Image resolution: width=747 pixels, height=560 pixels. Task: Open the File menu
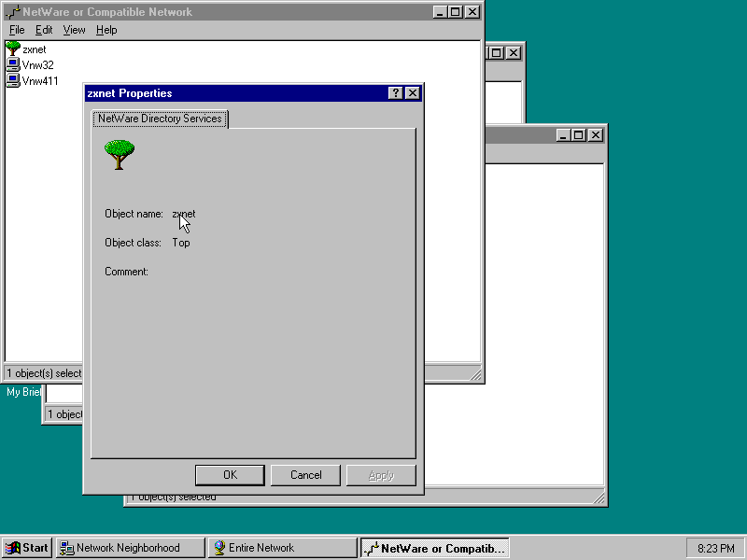tap(17, 30)
